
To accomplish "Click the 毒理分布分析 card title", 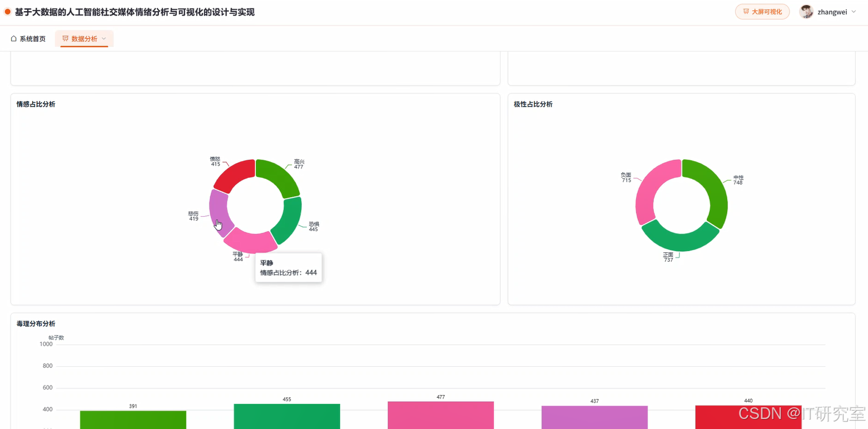I will [36, 323].
